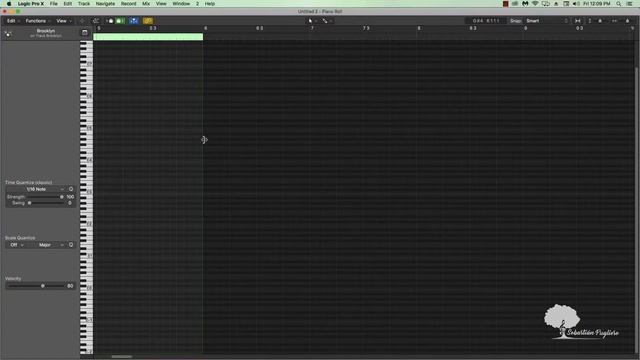Image resolution: width=640 pixels, height=360 pixels.
Task: Click bar 7 marker in the ruler
Action: tap(312, 28)
